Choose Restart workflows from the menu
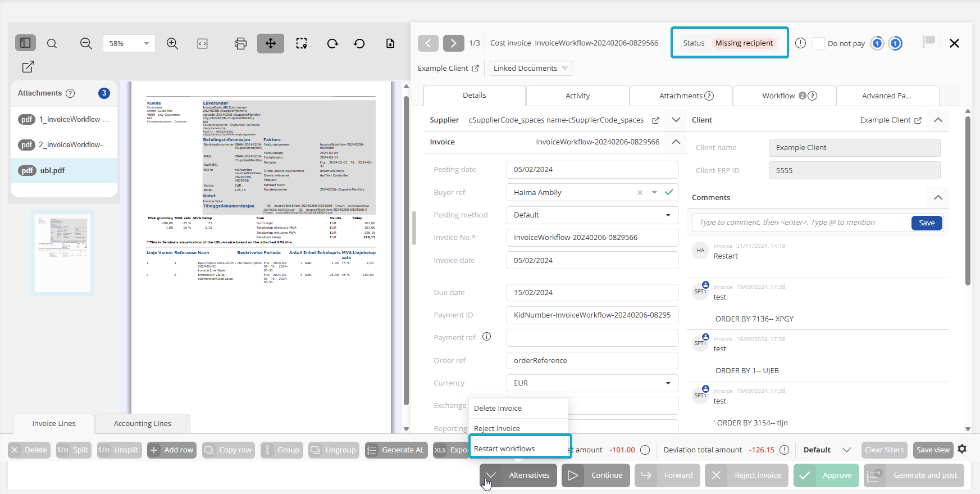 pos(504,448)
